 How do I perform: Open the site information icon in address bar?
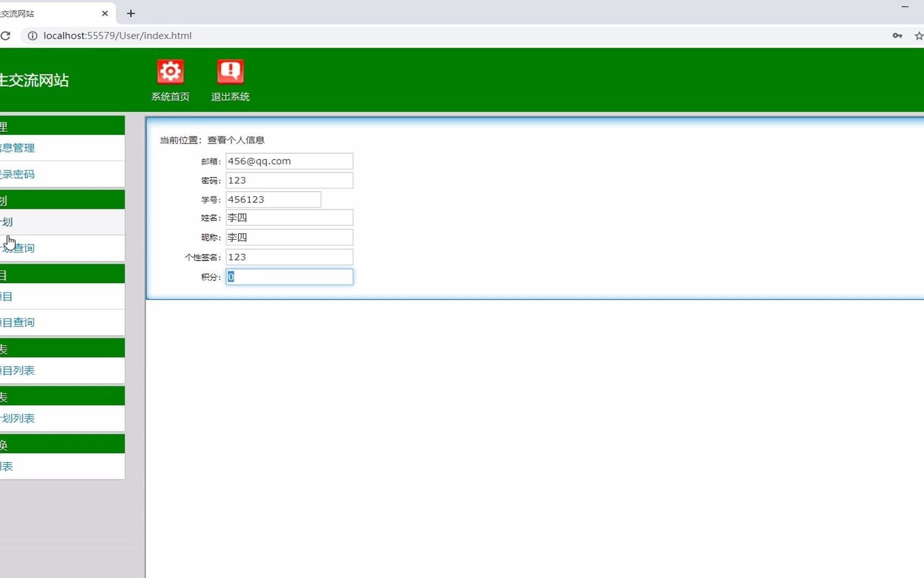pos(33,36)
